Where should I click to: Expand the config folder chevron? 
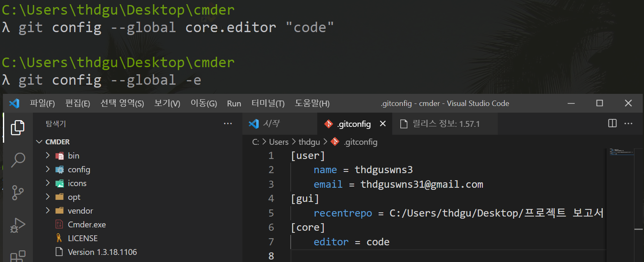click(48, 169)
